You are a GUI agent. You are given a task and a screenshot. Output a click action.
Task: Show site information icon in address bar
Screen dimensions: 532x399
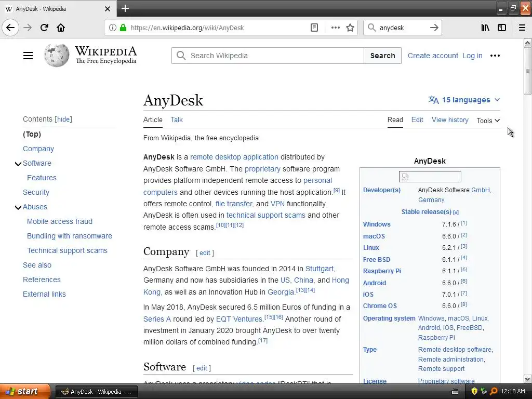[112, 28]
